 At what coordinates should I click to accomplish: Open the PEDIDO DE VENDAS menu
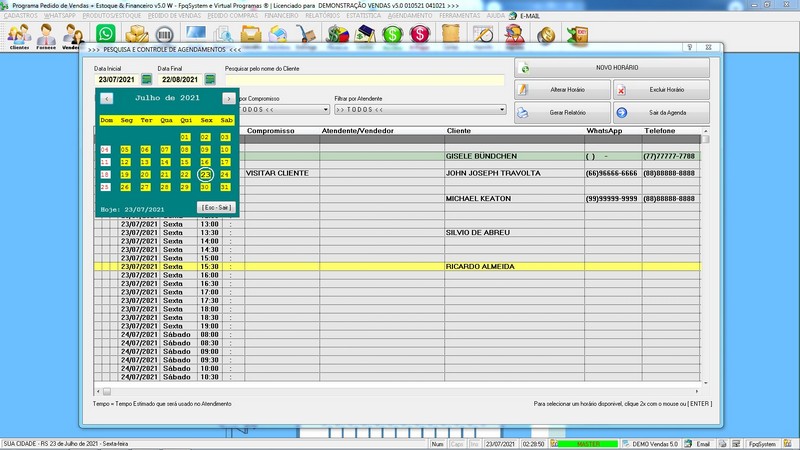point(174,16)
